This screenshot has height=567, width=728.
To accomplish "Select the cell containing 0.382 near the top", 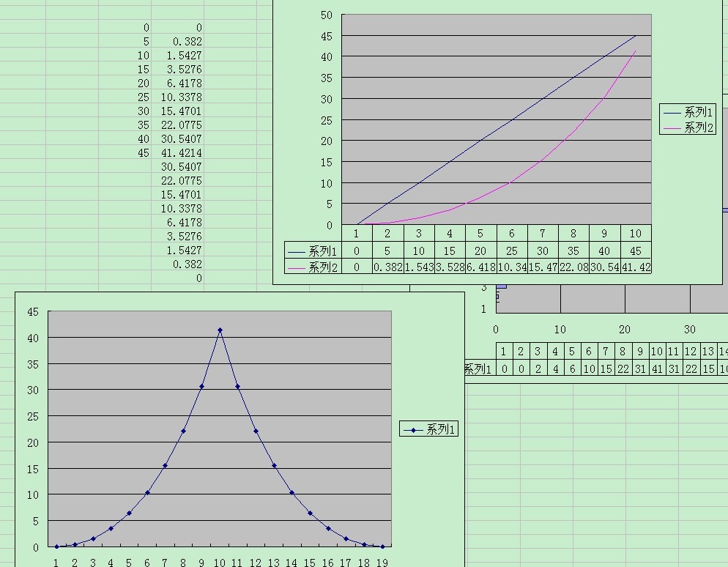I will tap(187, 42).
